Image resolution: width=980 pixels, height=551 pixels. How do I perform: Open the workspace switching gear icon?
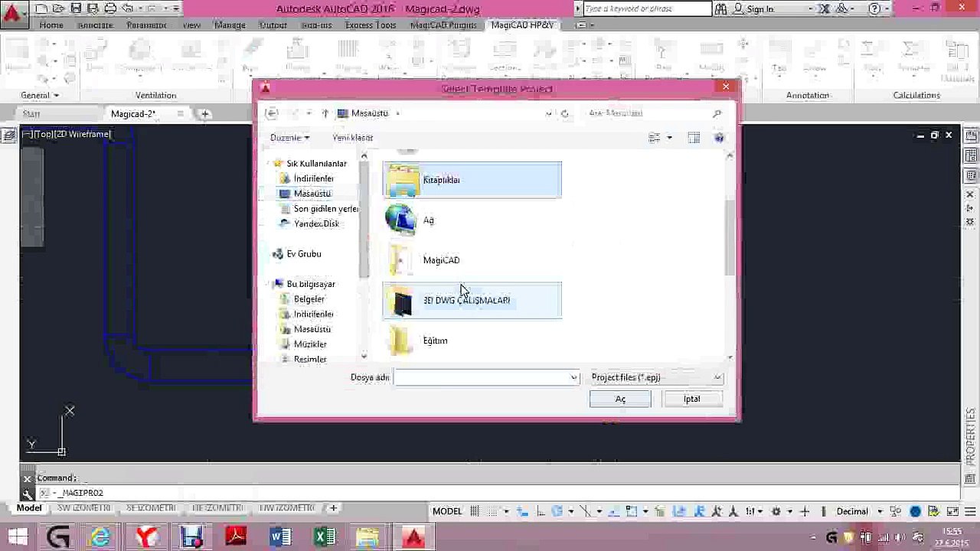coord(776,511)
